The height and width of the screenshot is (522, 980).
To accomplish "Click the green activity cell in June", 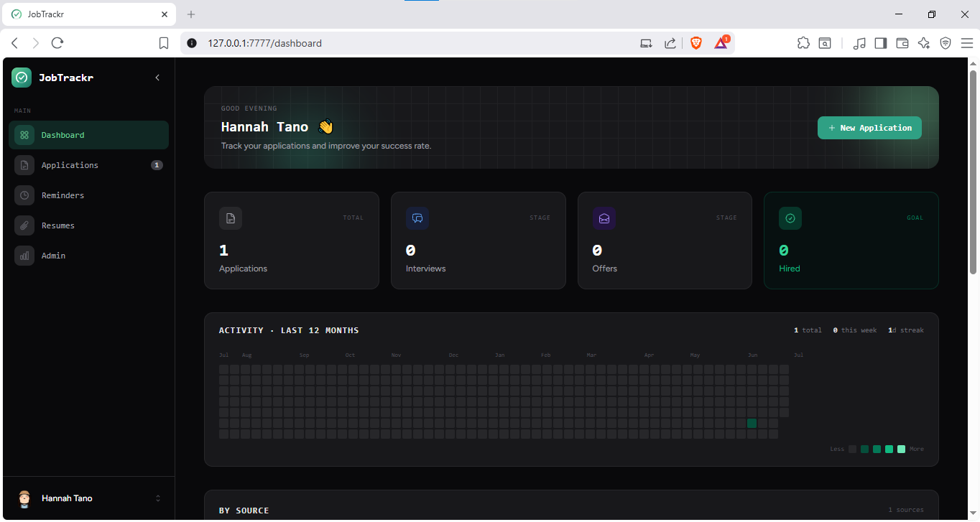I will point(752,424).
